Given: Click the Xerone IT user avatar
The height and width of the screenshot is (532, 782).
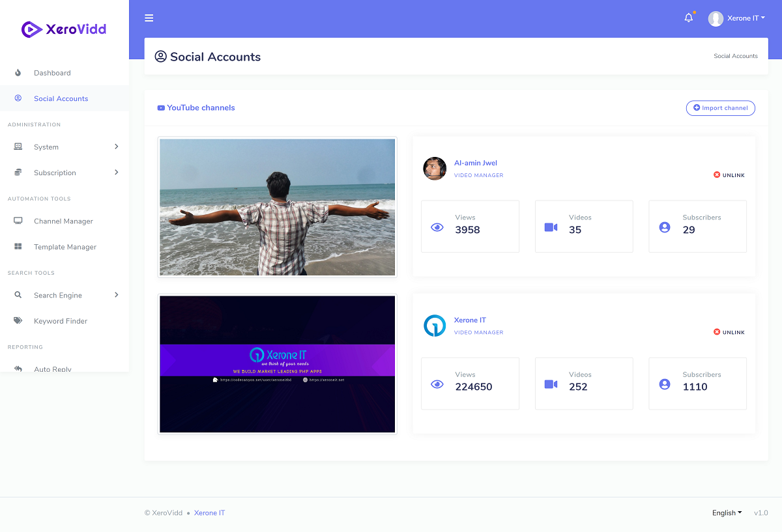Looking at the screenshot, I should pyautogui.click(x=716, y=18).
